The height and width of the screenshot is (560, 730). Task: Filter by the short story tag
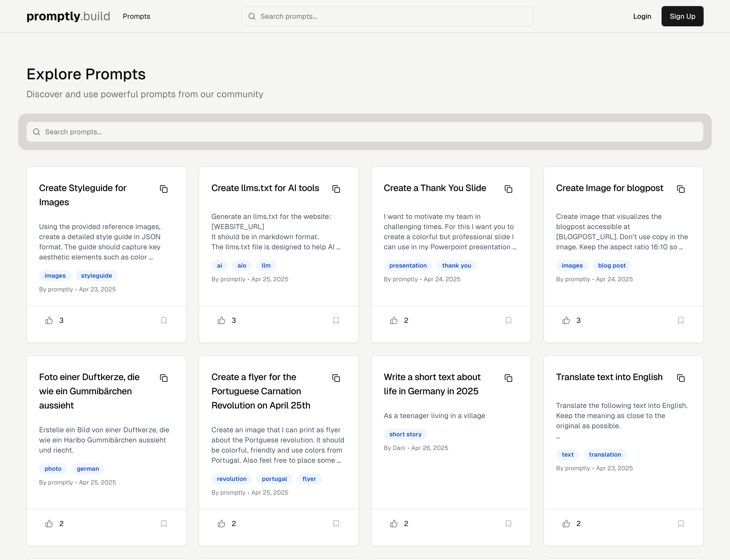coord(405,434)
